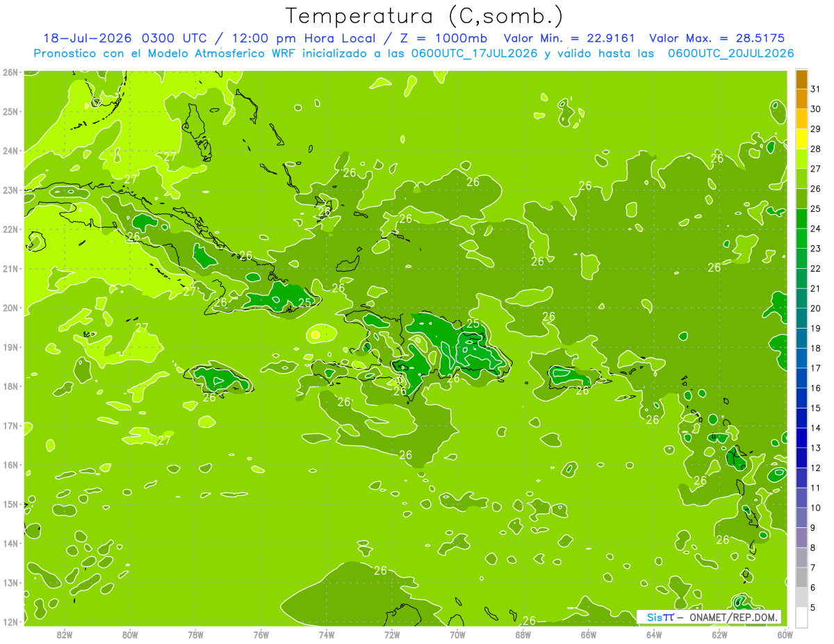Image resolution: width=834 pixels, height=644 pixels.
Task: Click the purple swatch between 8 and 9
Action: [x=801, y=538]
